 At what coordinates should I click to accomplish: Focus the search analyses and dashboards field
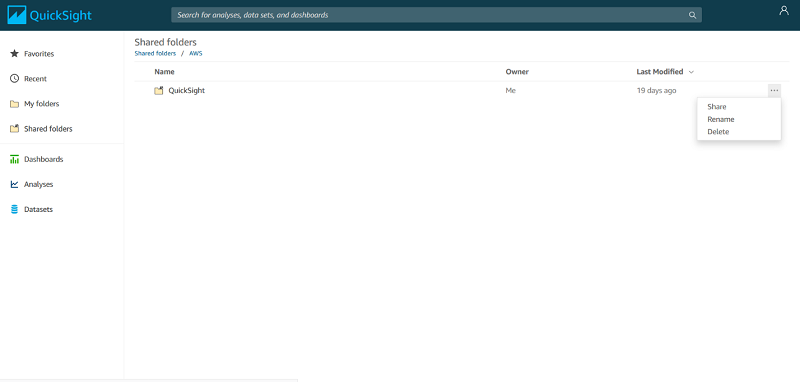436,15
